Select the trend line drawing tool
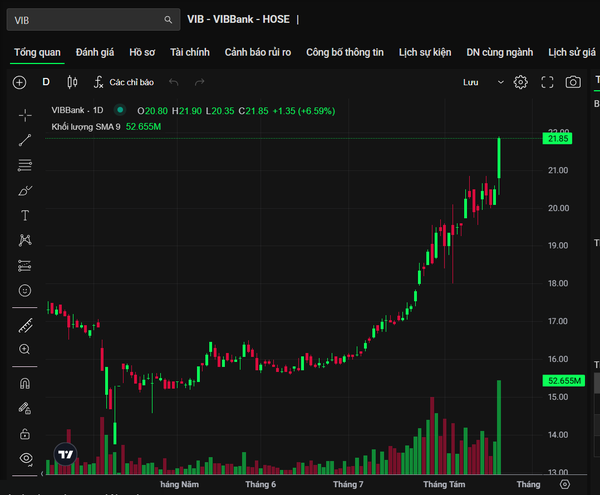 (25, 140)
